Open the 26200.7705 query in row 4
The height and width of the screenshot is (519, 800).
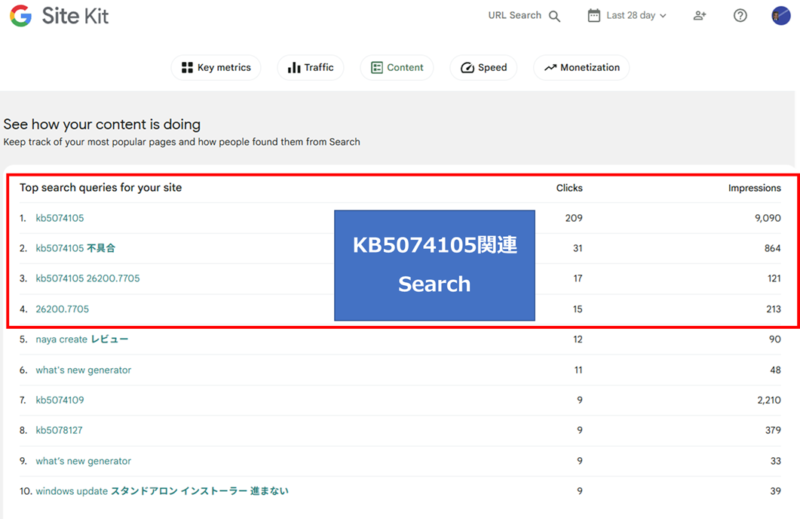click(x=62, y=309)
